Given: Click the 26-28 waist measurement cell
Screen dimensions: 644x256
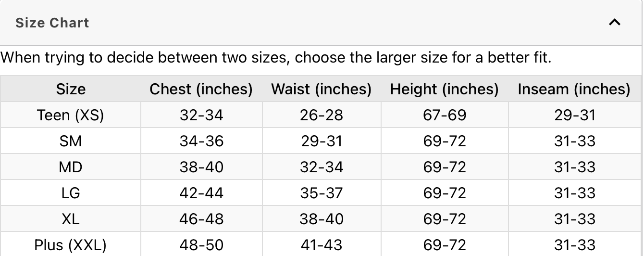Looking at the screenshot, I should (x=322, y=115).
